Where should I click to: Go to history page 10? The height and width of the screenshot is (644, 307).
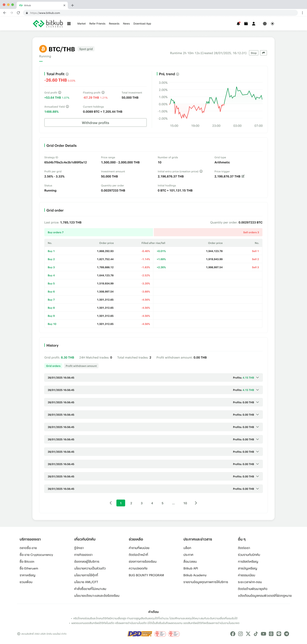(185, 503)
